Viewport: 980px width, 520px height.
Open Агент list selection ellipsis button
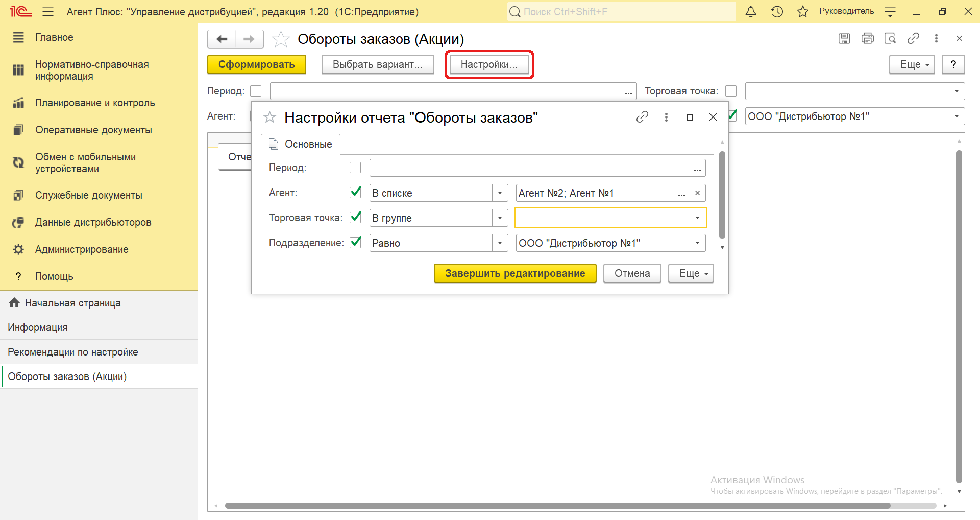(x=681, y=193)
